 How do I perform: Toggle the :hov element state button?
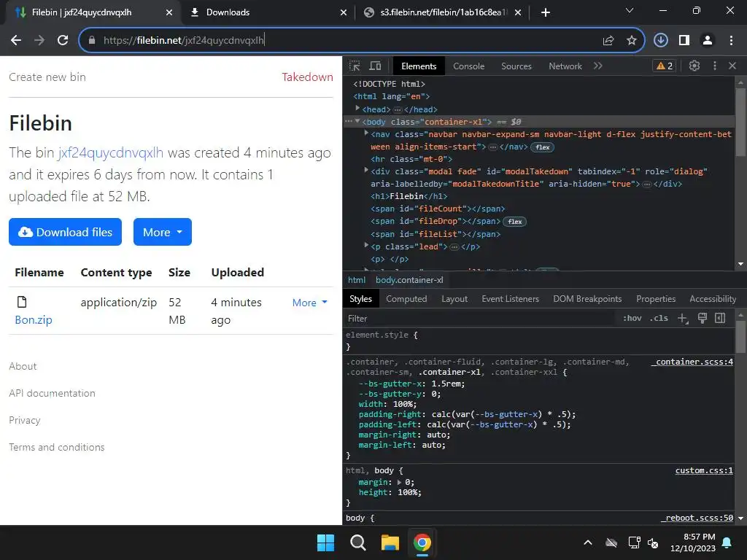click(632, 318)
